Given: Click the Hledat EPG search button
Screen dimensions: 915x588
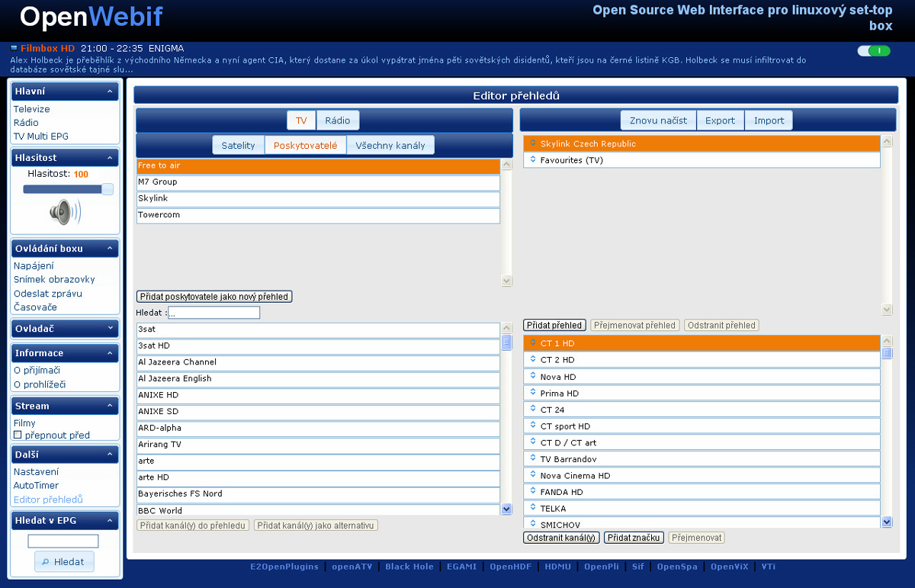Looking at the screenshot, I should point(64,561).
